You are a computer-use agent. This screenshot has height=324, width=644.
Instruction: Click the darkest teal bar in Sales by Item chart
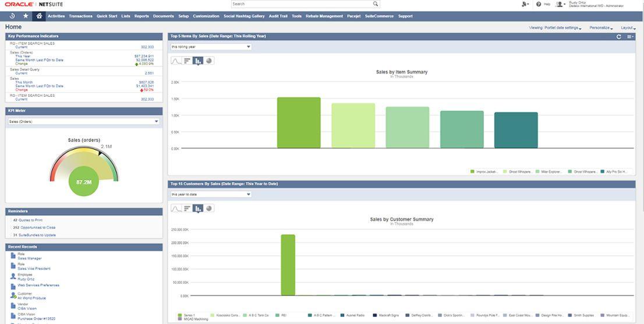[516, 130]
